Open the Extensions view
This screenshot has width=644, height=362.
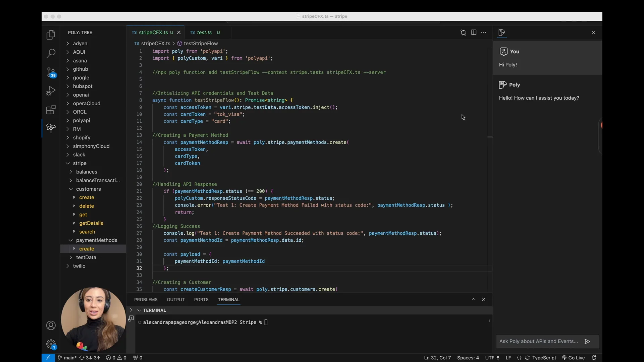51,110
